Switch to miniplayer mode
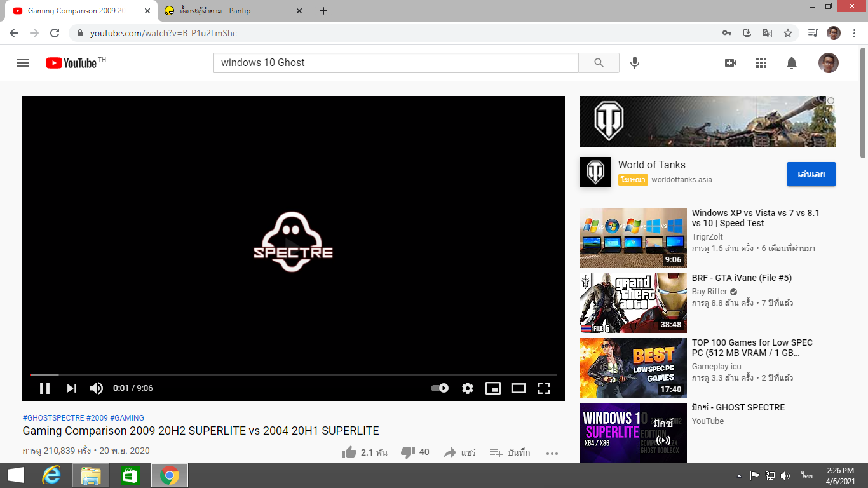Image resolution: width=868 pixels, height=488 pixels. click(x=493, y=388)
